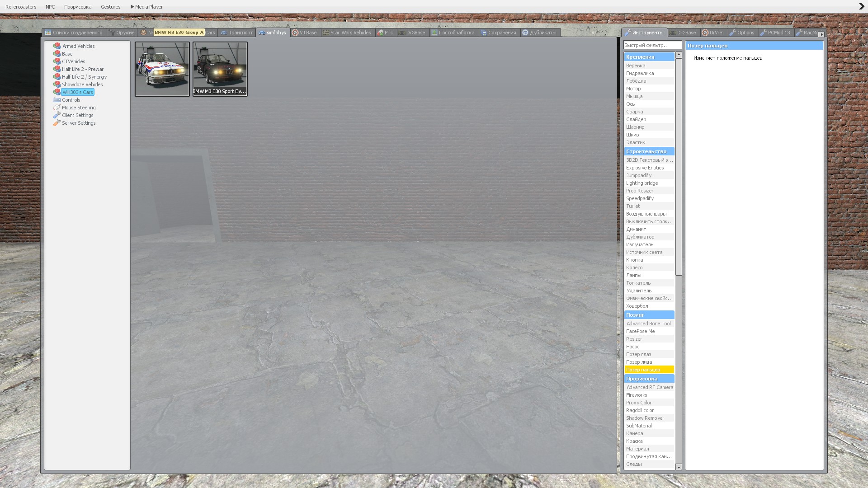Click the tool list scroll down arrow
868x488 pixels.
[678, 467]
